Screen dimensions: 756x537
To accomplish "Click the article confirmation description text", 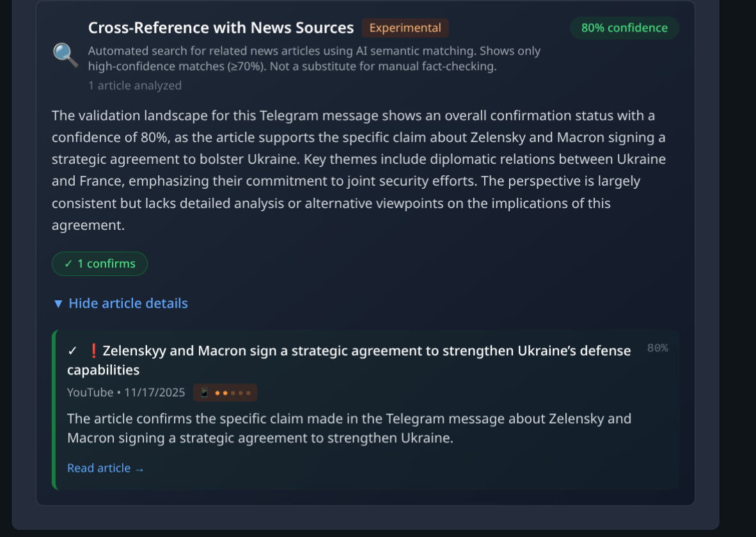I will 349,428.
